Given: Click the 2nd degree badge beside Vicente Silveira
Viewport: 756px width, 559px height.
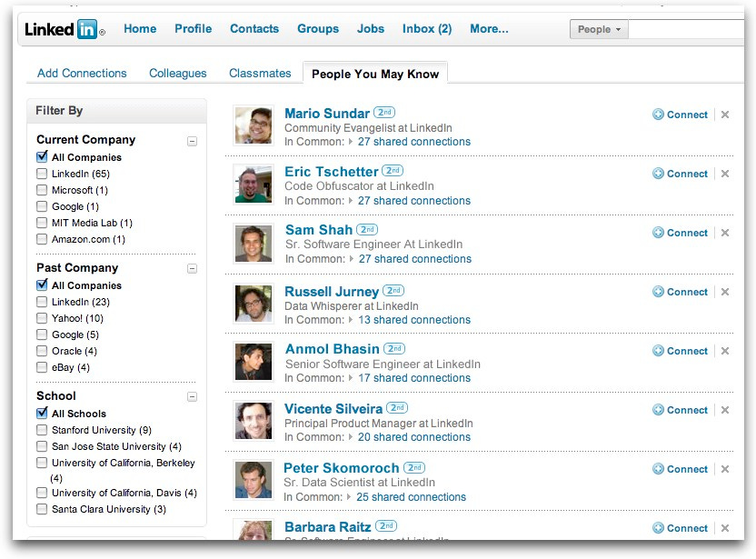Looking at the screenshot, I should click(397, 408).
